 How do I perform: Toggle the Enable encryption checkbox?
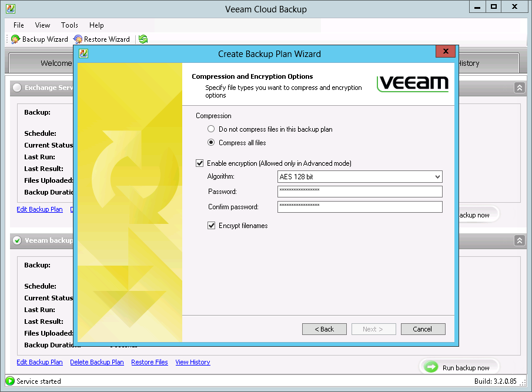[199, 163]
